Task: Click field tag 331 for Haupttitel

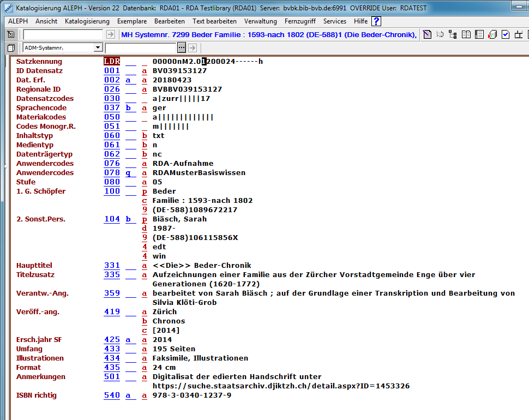Action: [x=112, y=266]
